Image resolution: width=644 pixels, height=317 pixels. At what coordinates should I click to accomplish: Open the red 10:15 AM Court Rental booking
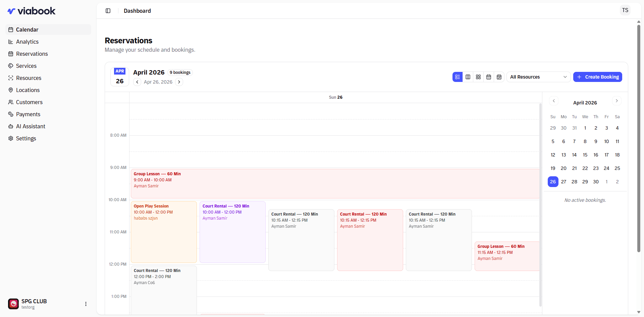370,240
